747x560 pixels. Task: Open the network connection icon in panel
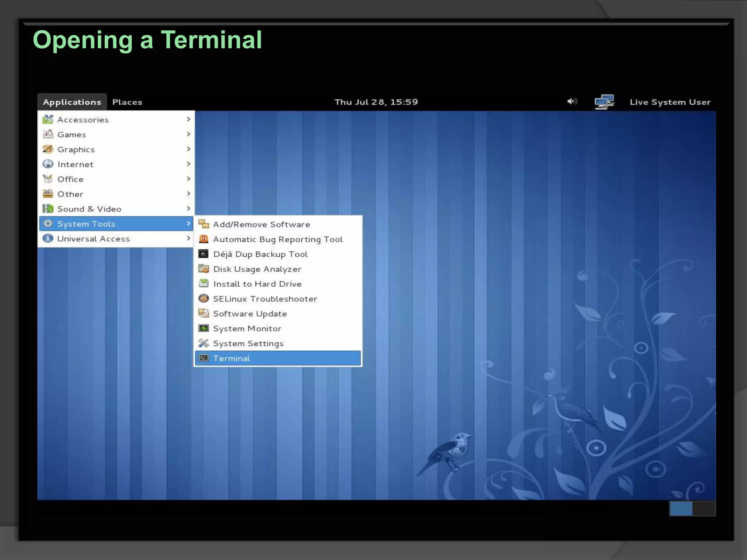coord(604,102)
